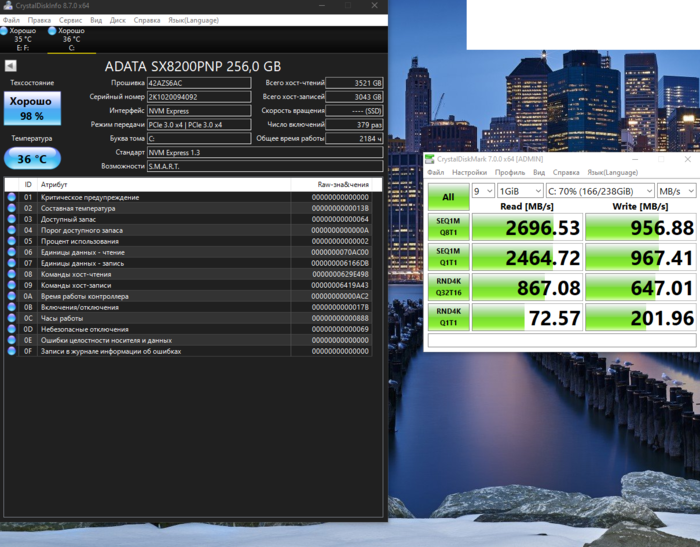Viewport: 700px width, 547px height.
Task: Click the CrystalDiskInfo app icon in title bar
Action: (8, 6)
